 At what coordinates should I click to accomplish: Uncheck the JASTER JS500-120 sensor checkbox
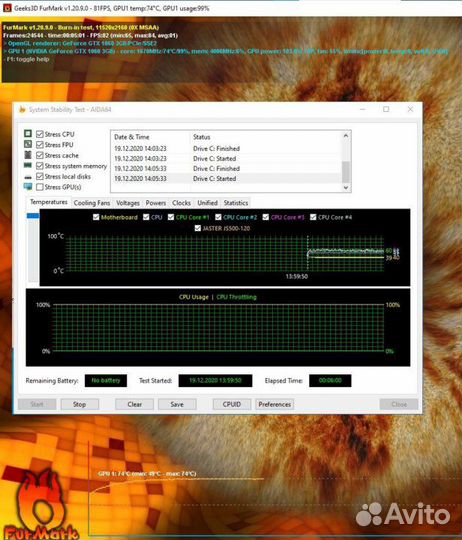tap(198, 228)
